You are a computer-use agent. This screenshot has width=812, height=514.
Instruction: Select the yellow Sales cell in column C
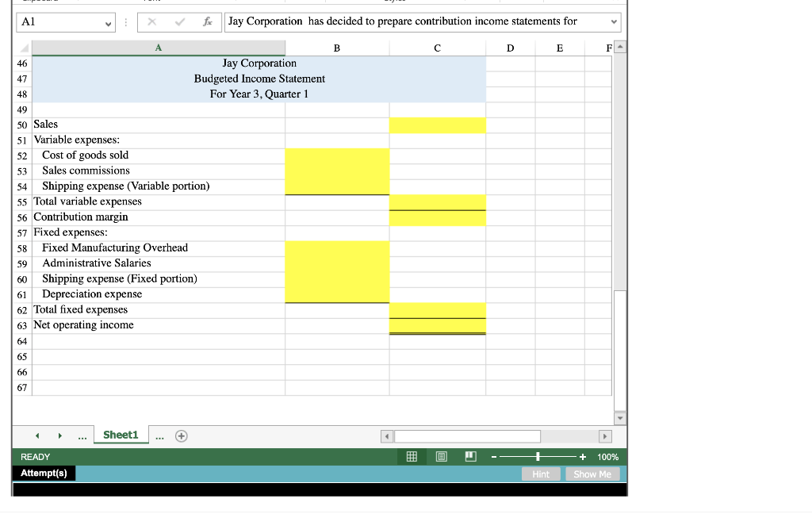click(437, 125)
